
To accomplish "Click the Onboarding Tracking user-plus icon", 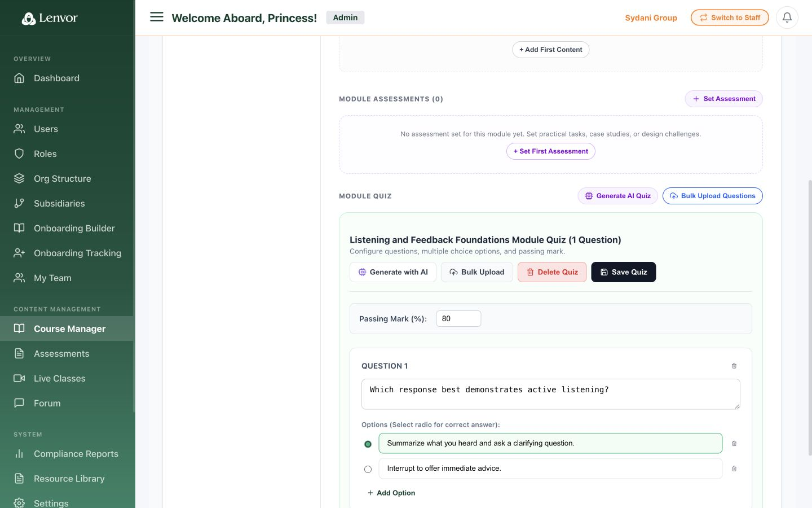I will (x=19, y=253).
